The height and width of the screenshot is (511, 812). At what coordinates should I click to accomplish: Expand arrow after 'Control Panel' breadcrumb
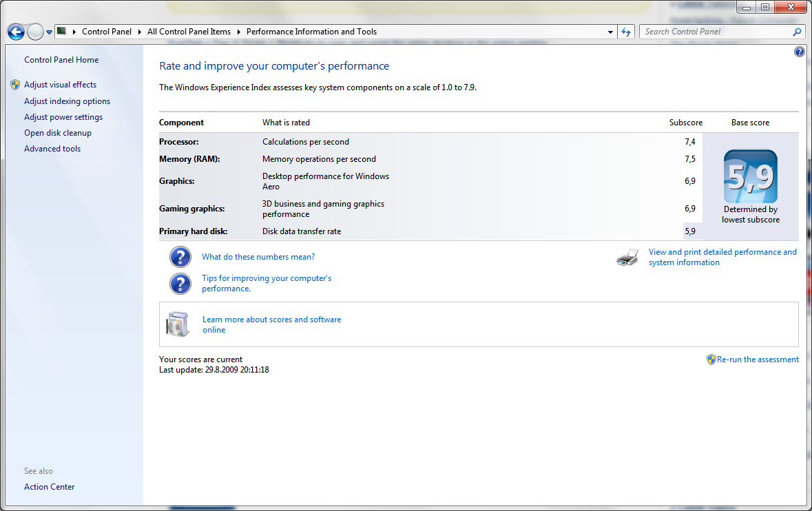(140, 32)
